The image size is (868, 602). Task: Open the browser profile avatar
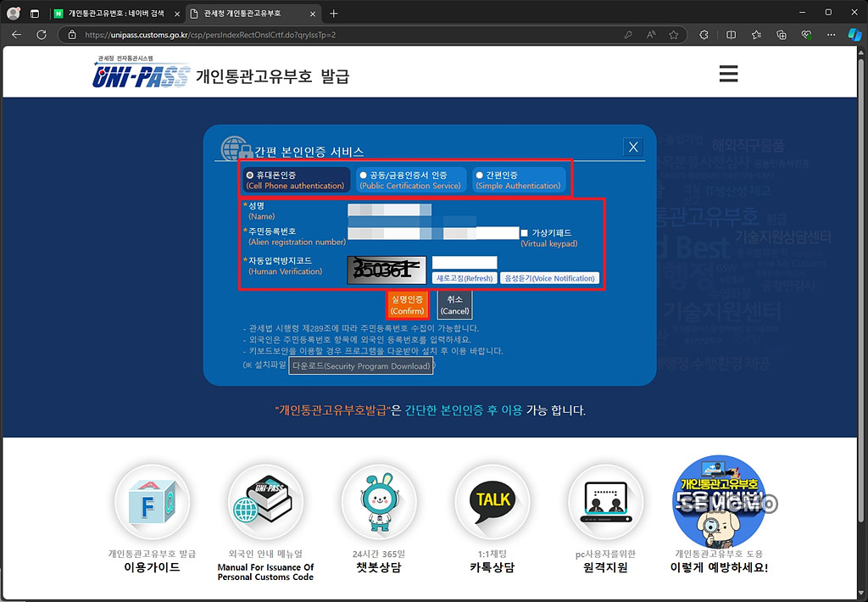point(14,14)
